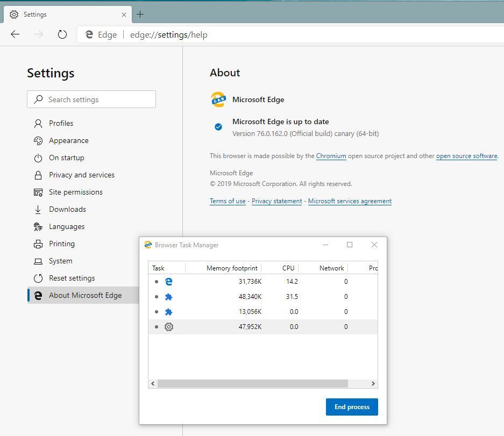Click the Browser Task Manager title icon
504x436 pixels.
(x=148, y=245)
